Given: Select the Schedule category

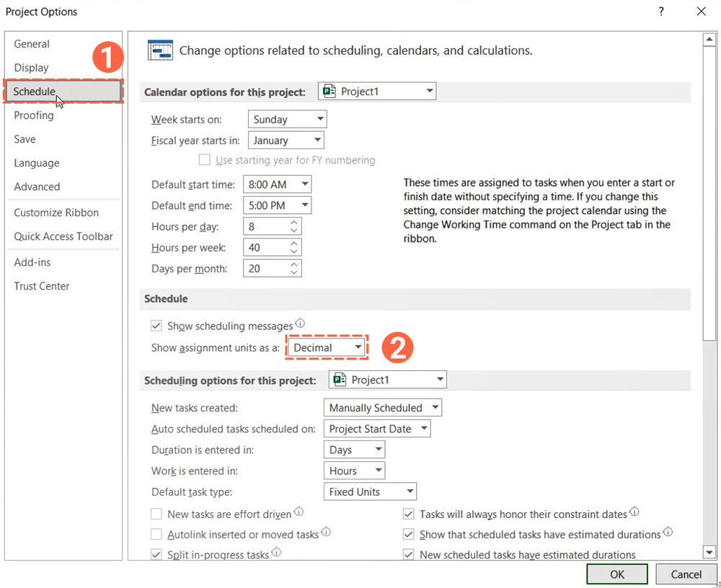Looking at the screenshot, I should coord(63,91).
